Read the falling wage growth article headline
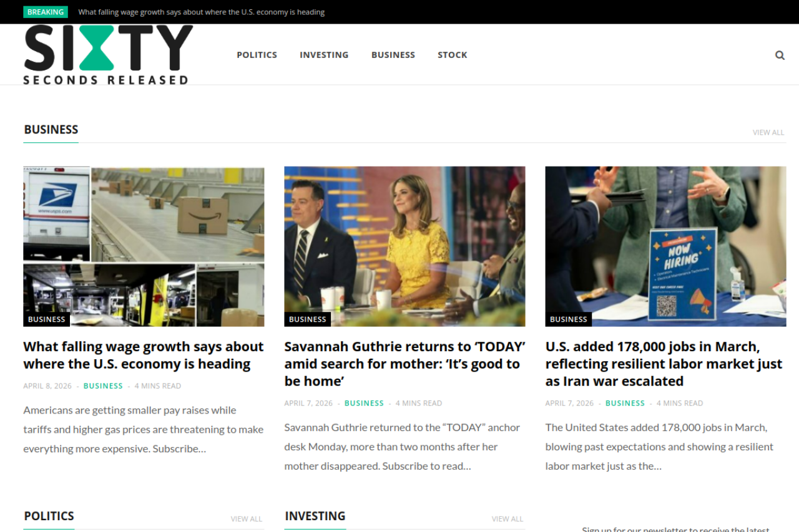This screenshot has width=799, height=532. point(144,355)
